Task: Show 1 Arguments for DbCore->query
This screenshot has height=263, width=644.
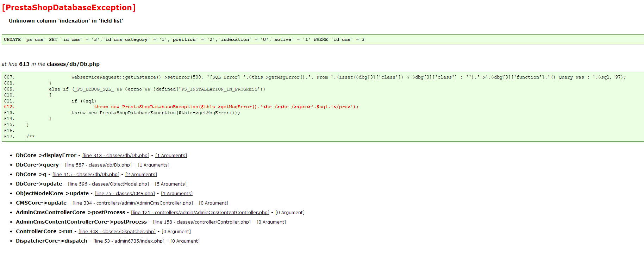Action: point(154,165)
